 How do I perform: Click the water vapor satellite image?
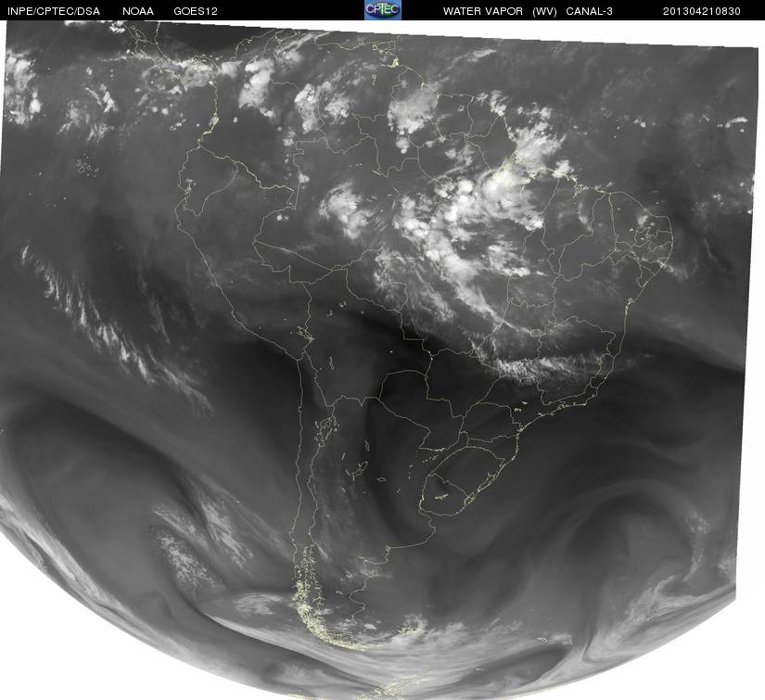[x=380, y=360]
